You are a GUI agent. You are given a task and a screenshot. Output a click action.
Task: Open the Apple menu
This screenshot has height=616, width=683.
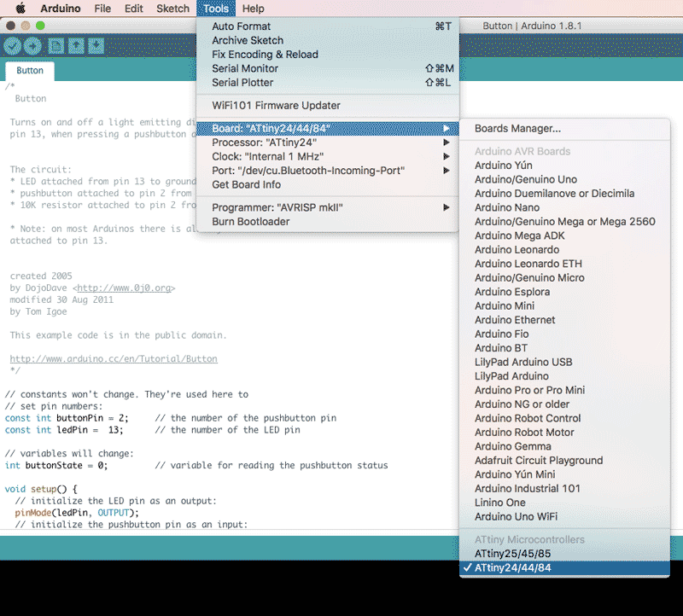[x=20, y=9]
